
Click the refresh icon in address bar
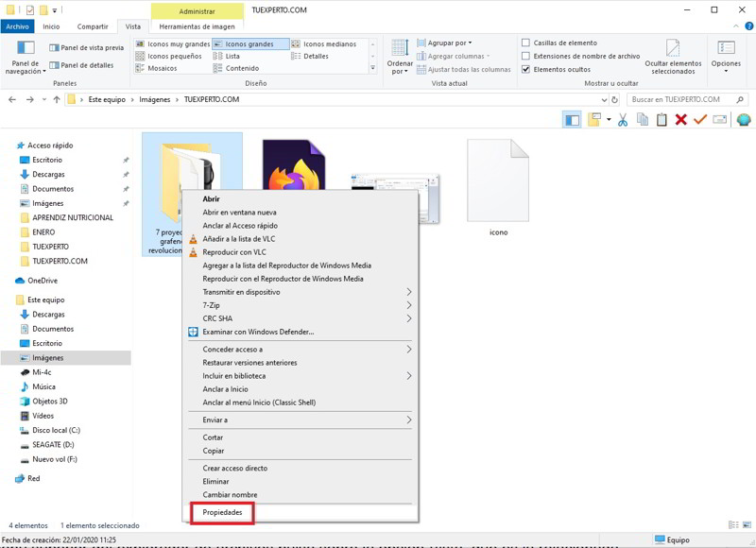pyautogui.click(x=615, y=99)
